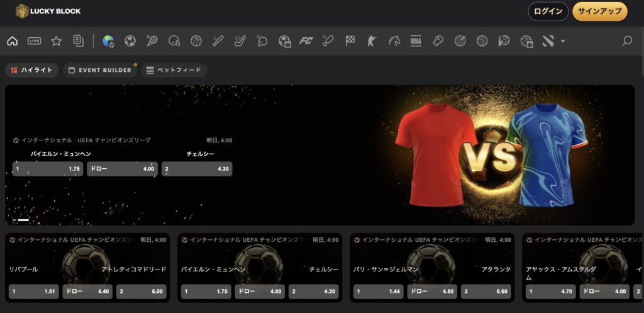This screenshot has width=644, height=313.
Task: Pick アトレティコマドリード win odds 6.00
Action: pyautogui.click(x=142, y=292)
